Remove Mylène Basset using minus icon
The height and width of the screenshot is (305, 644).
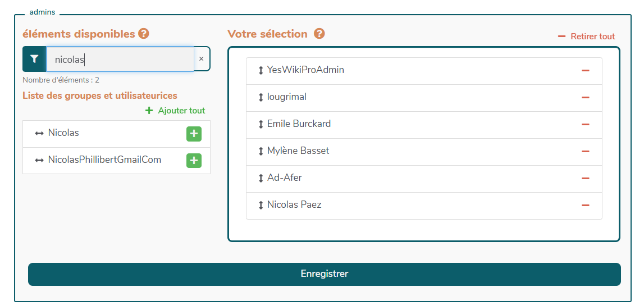pos(585,152)
